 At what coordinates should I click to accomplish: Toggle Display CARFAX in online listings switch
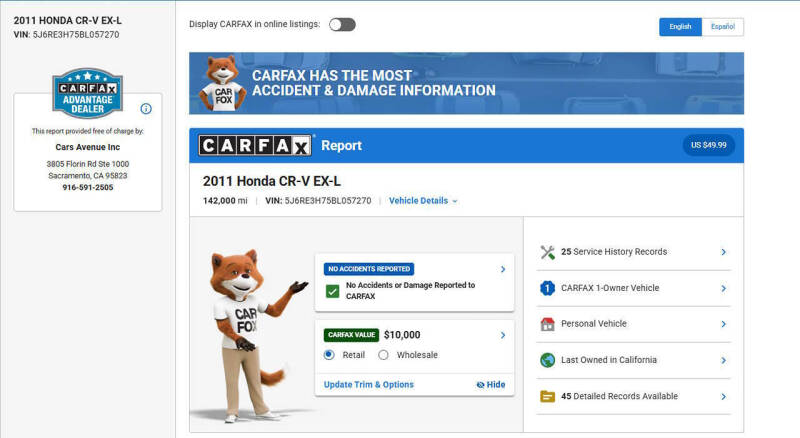click(x=342, y=25)
